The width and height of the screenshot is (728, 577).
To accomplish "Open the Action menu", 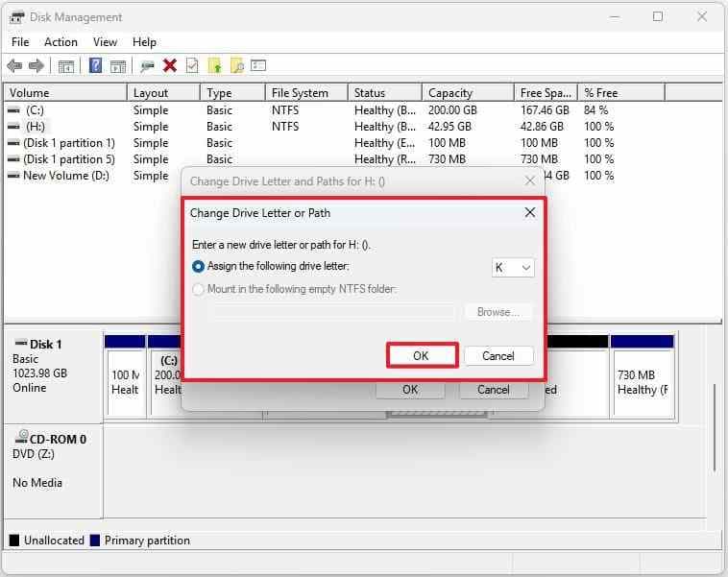I will (x=61, y=42).
